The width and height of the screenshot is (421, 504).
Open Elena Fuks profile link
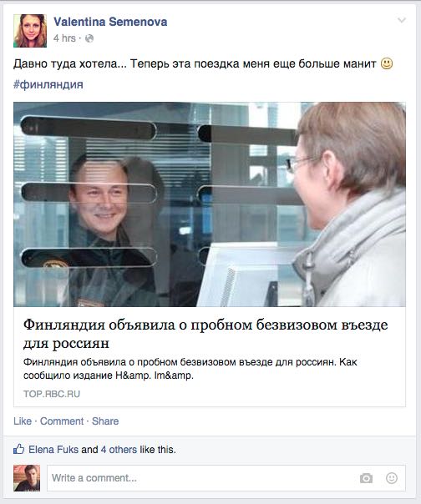[x=53, y=450]
